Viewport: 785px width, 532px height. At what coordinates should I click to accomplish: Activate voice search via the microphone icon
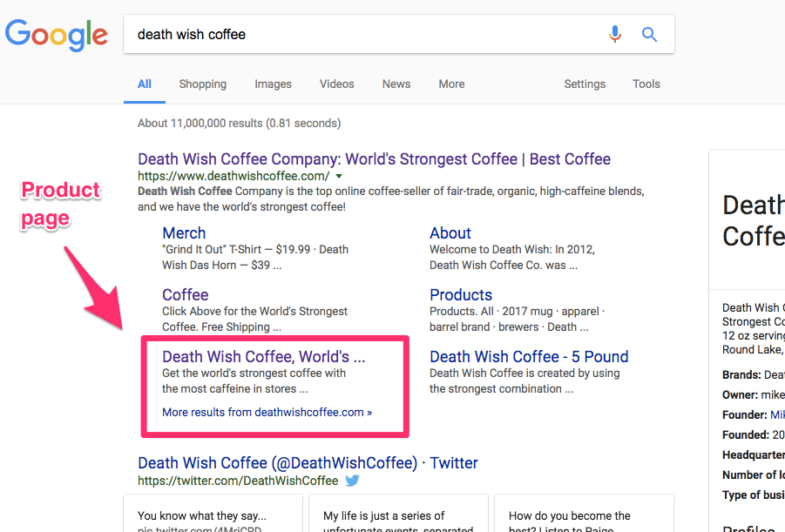pos(615,33)
